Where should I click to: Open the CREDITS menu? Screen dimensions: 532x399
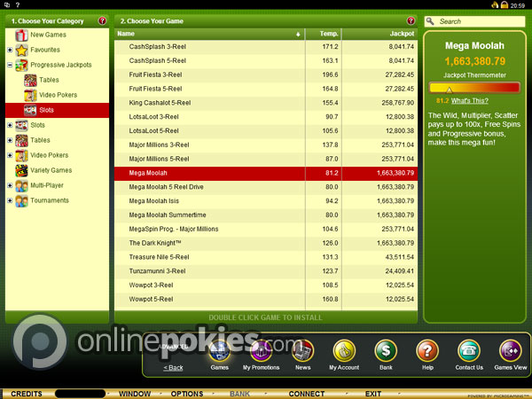27,394
